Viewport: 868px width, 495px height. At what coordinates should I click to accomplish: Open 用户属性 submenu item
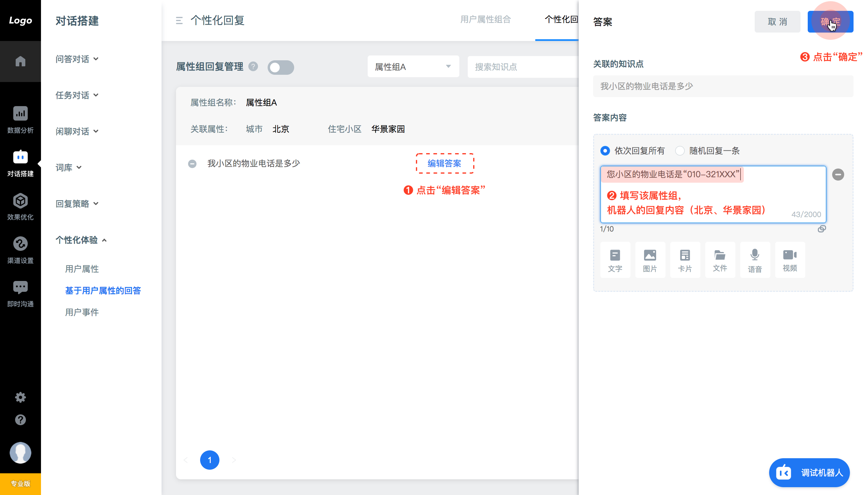[x=82, y=269]
